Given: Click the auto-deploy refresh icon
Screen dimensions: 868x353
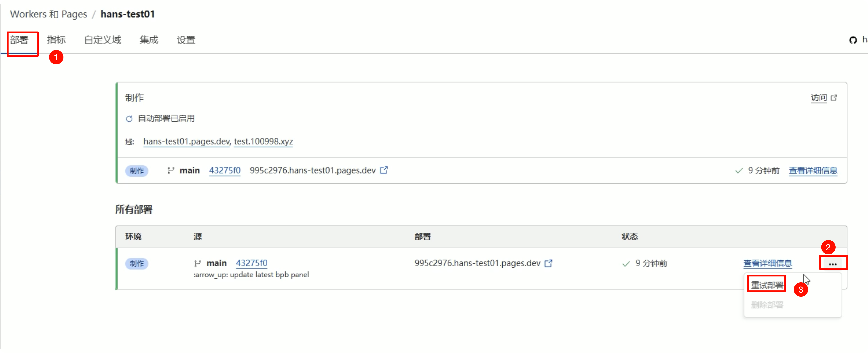Looking at the screenshot, I should (x=129, y=119).
